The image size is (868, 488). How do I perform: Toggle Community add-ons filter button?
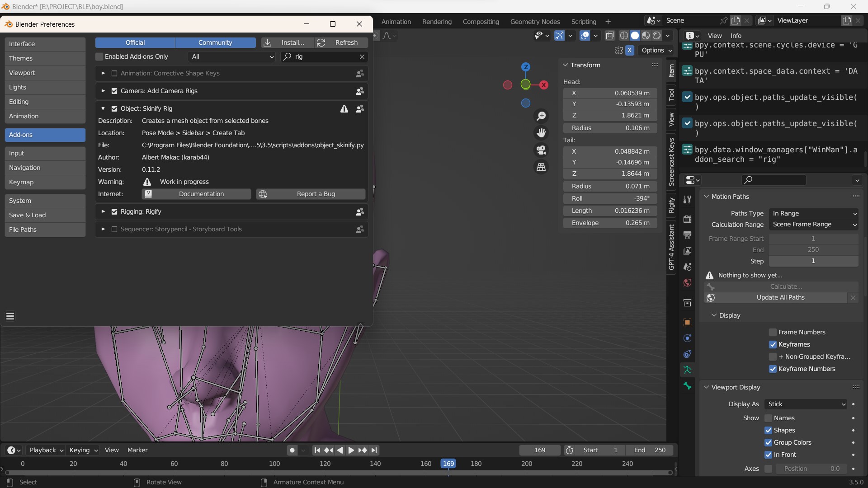tap(215, 42)
